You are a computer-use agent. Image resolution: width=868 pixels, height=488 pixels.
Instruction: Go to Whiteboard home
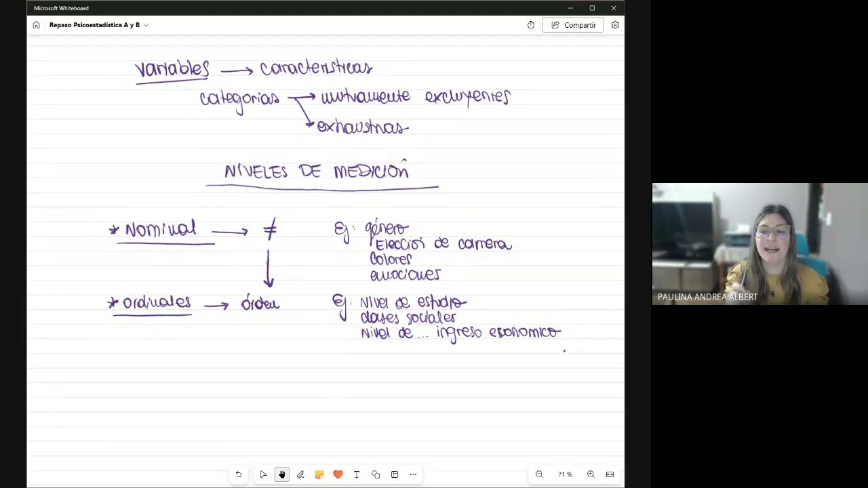(36, 25)
